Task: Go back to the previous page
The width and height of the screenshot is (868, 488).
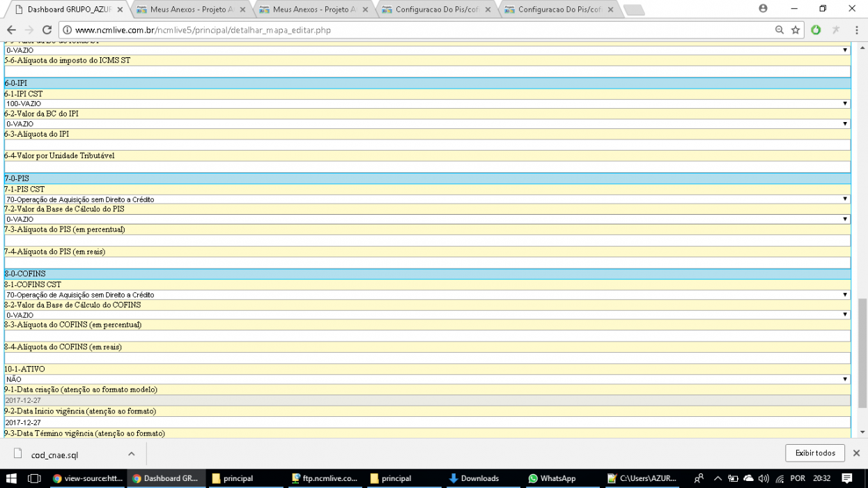Action: [11, 30]
